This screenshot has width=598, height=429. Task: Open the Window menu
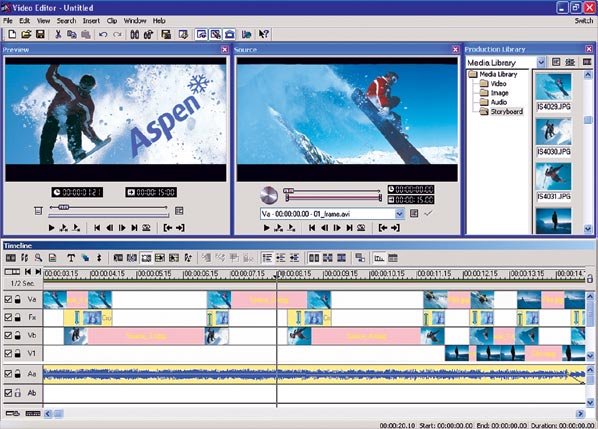135,21
